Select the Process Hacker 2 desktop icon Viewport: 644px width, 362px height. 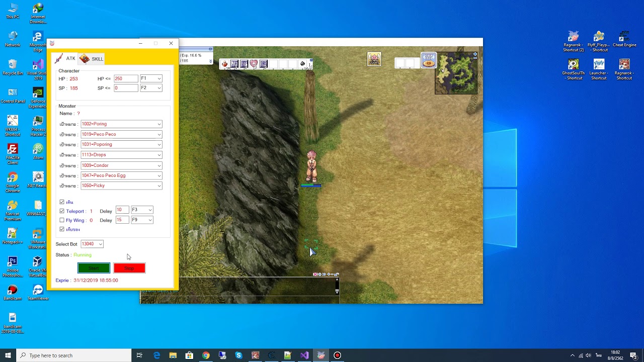point(38,126)
